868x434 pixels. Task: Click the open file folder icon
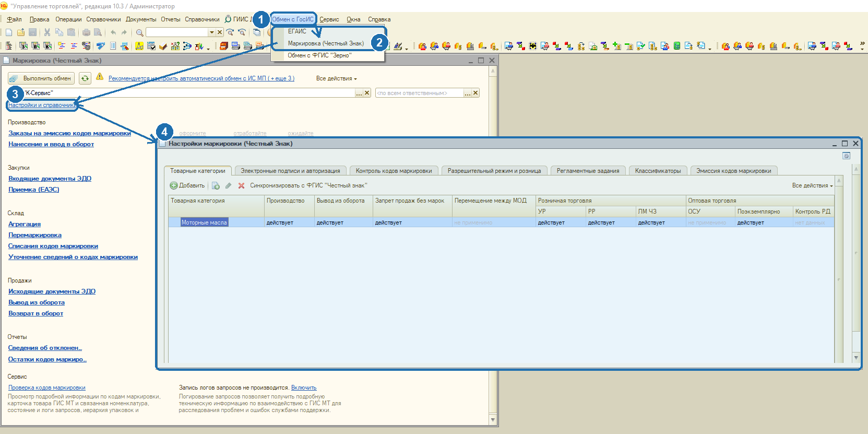pyautogui.click(x=21, y=32)
